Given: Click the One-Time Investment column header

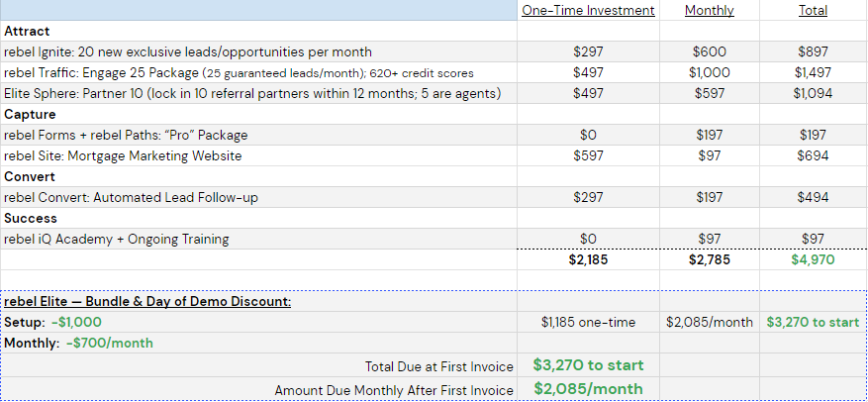Looking at the screenshot, I should coord(588,11).
